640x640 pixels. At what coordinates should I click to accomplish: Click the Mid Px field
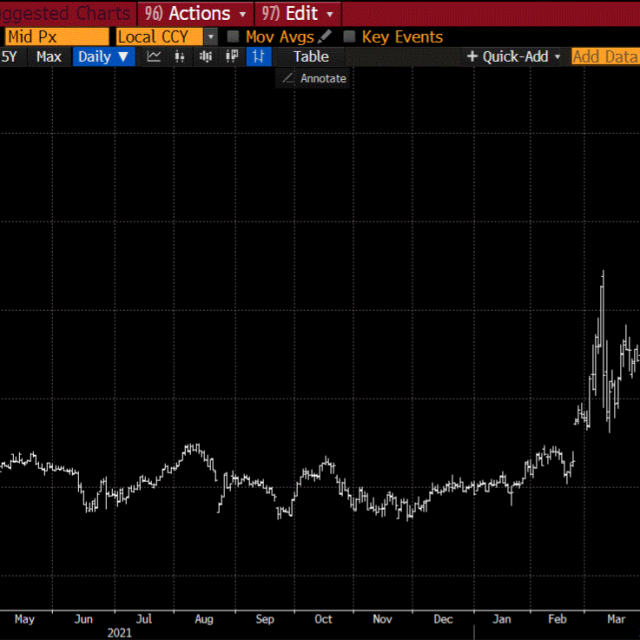tap(55, 37)
